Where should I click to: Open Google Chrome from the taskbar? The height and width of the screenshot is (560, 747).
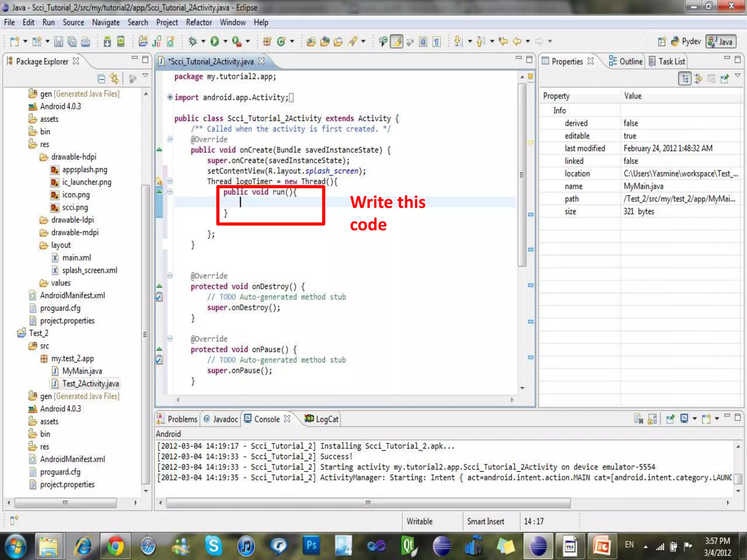point(115,546)
